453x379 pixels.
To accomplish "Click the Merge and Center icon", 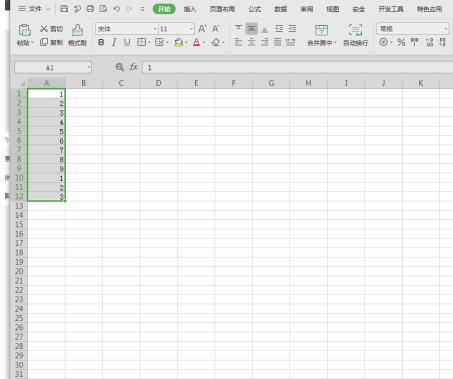I will coord(321,30).
